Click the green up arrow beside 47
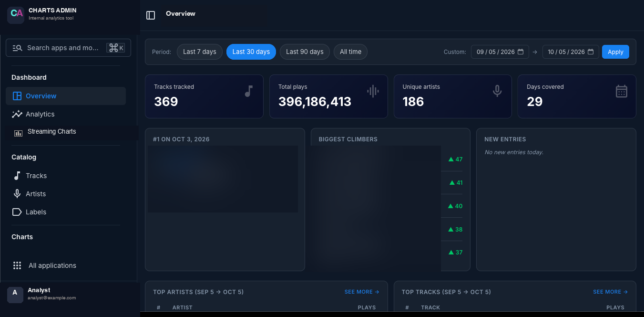Screen dimensions: 644x317 (x=451, y=159)
